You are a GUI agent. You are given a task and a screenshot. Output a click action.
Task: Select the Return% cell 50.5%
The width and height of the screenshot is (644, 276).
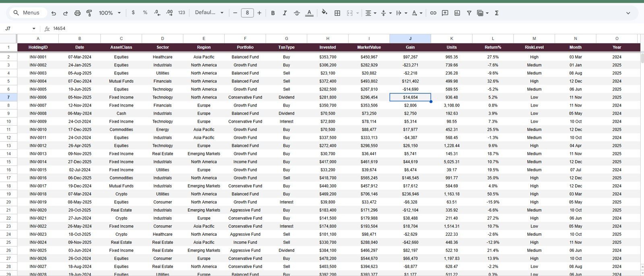point(493,194)
